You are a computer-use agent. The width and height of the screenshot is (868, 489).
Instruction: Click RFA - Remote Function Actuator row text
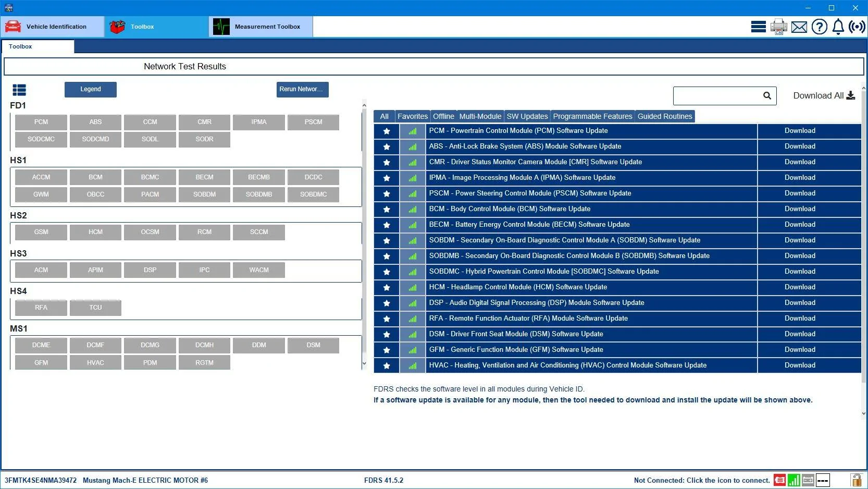(528, 319)
